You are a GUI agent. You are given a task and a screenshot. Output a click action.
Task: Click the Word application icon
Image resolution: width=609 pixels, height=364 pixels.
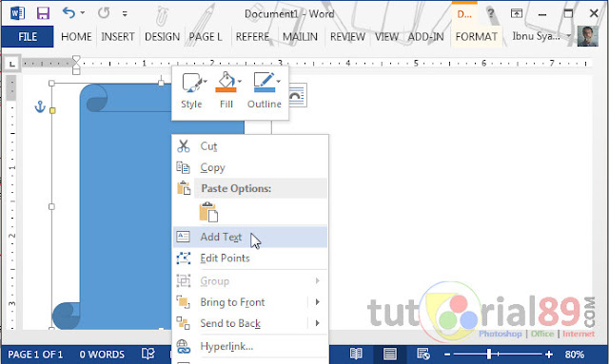[17, 13]
